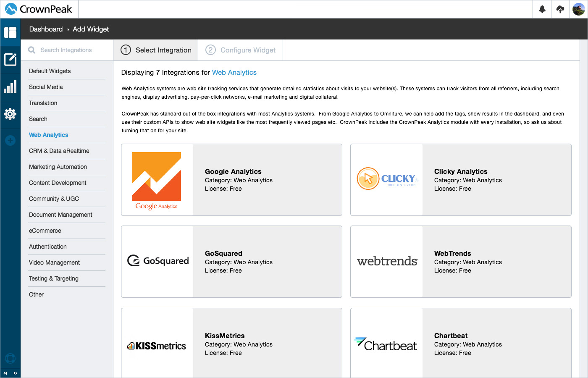Open the settings gear sidebar icon

[x=10, y=114]
